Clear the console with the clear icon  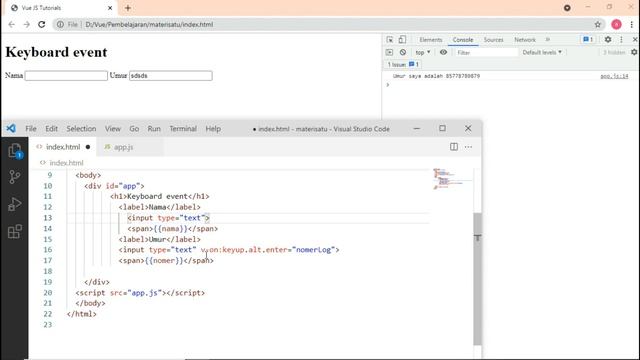(403, 52)
